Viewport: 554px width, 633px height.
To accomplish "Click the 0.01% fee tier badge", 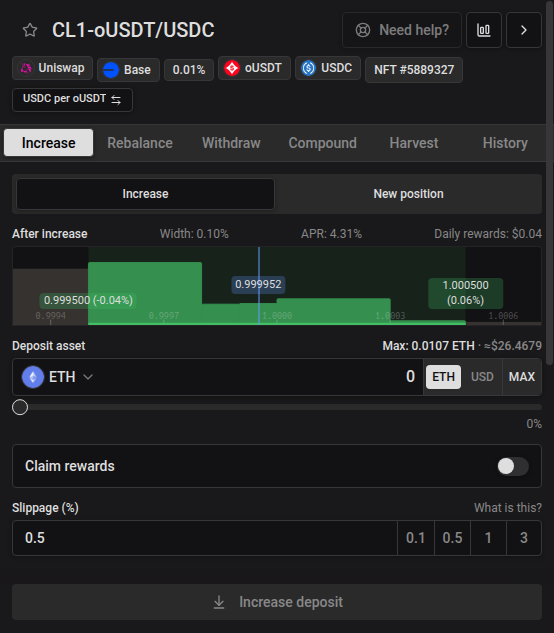I will (189, 70).
